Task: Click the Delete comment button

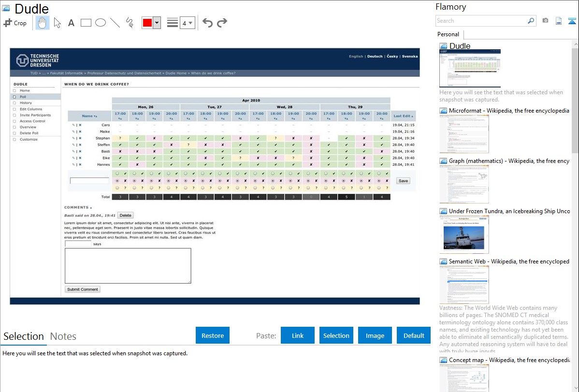Action: pos(125,216)
